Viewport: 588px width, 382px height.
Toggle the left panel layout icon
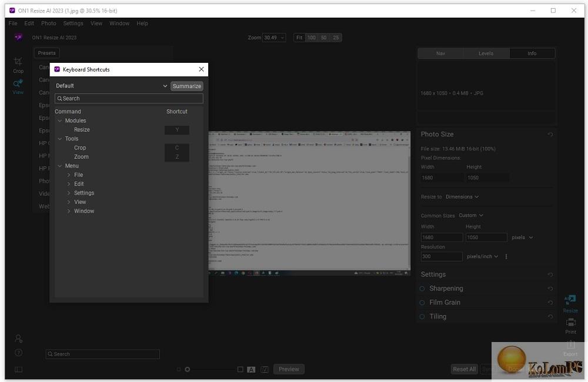[x=18, y=369]
